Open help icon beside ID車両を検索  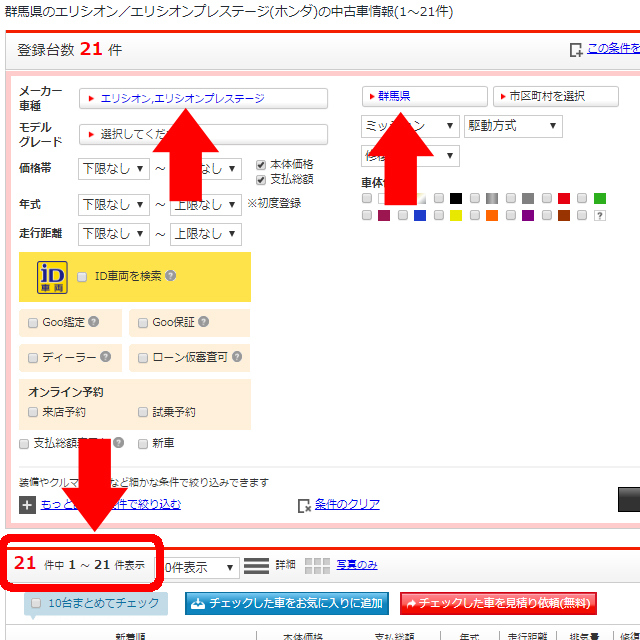[171, 276]
